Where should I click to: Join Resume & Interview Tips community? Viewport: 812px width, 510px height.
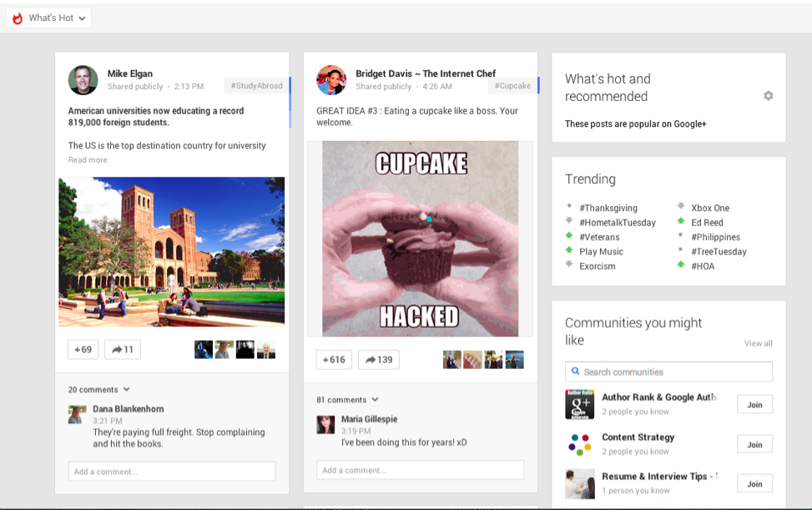click(x=754, y=484)
